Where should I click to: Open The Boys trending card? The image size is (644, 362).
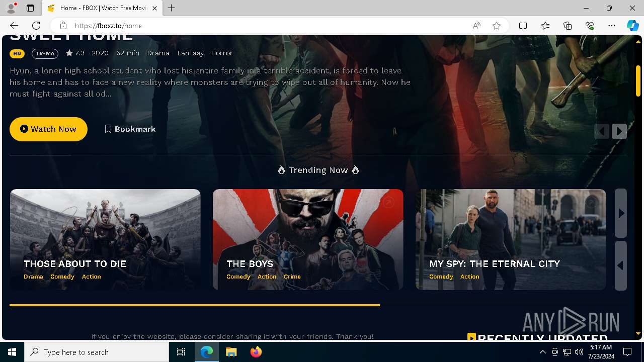click(x=308, y=239)
